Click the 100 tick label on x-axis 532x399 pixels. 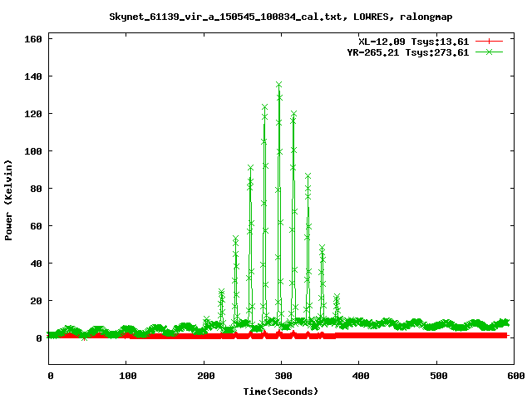pyautogui.click(x=126, y=377)
